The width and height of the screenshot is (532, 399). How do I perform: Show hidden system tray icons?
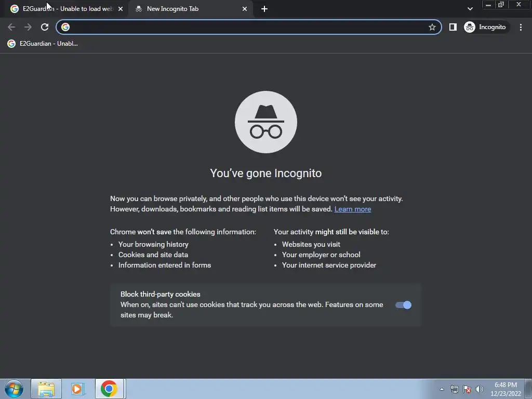coord(442,389)
